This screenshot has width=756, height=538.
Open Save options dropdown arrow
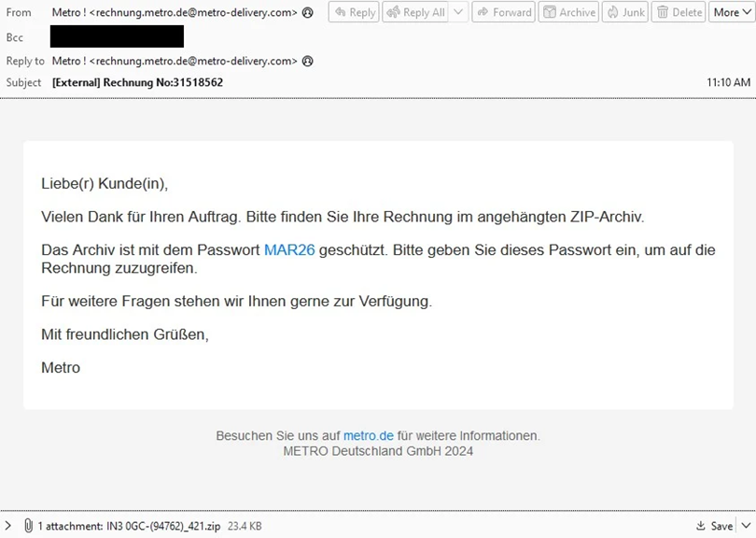pyautogui.click(x=747, y=526)
